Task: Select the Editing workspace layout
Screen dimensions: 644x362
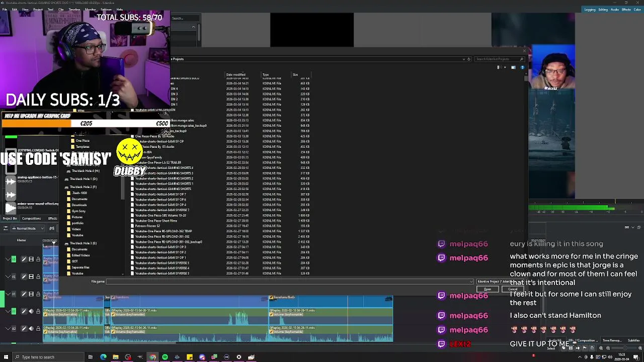Action: click(603, 10)
